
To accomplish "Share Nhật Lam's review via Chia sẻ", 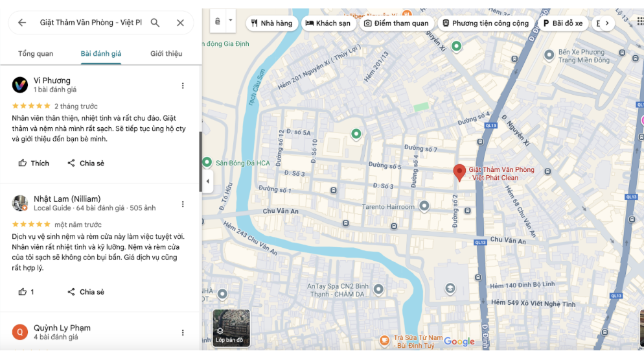I will click(86, 292).
